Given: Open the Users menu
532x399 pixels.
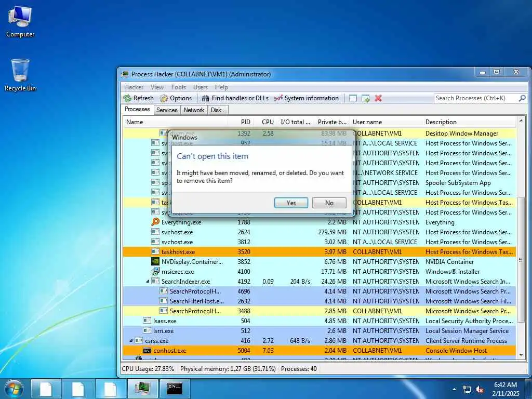Looking at the screenshot, I should click(x=201, y=87).
